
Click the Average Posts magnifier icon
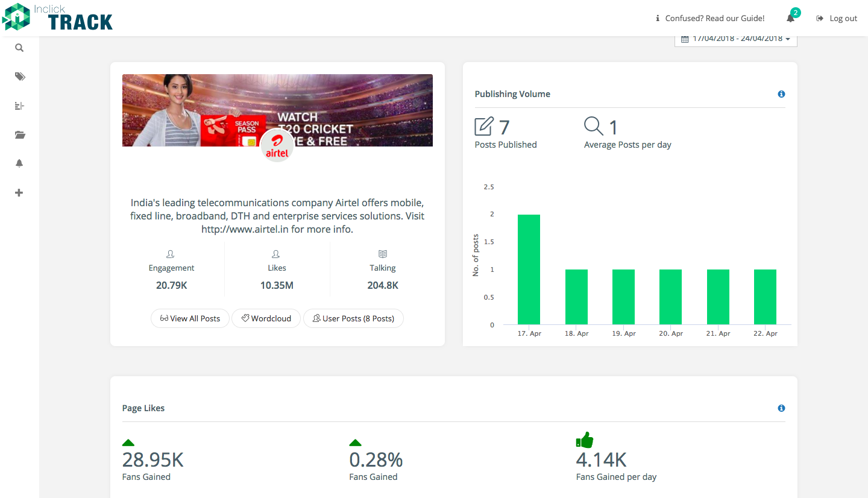pos(594,126)
